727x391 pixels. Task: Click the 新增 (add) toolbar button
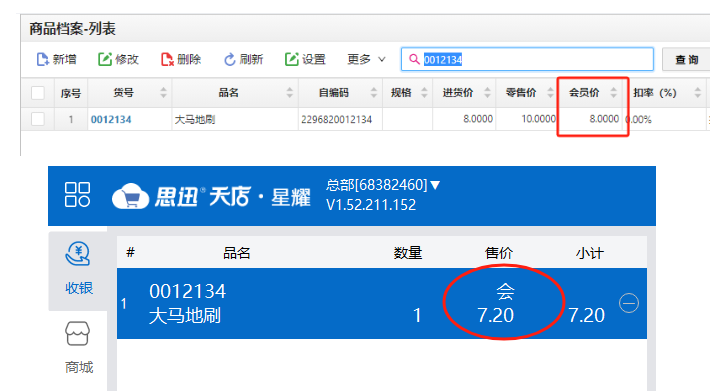[x=56, y=59]
